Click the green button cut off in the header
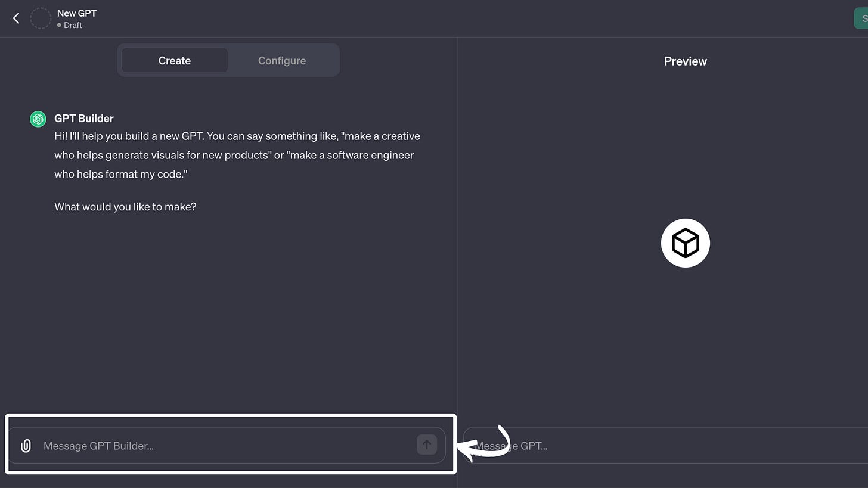Image resolution: width=868 pixels, height=488 pixels. 861,18
